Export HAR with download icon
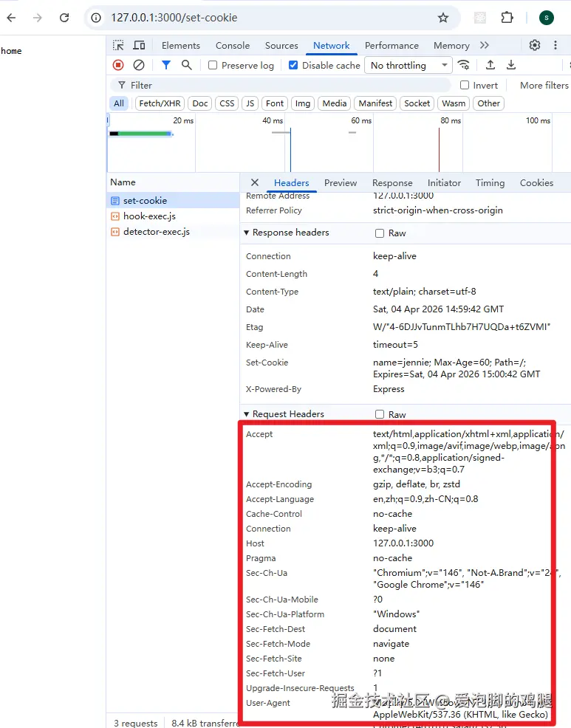 (x=511, y=65)
